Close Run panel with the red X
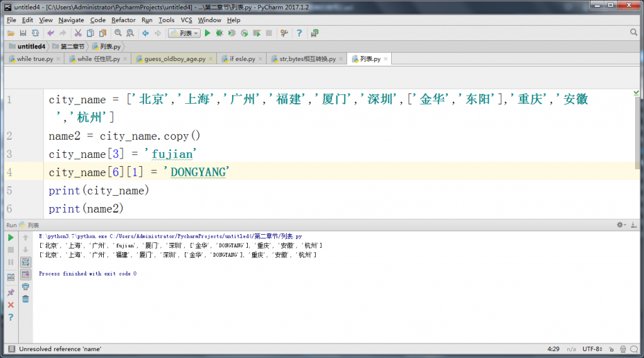644x358 pixels. (x=11, y=305)
